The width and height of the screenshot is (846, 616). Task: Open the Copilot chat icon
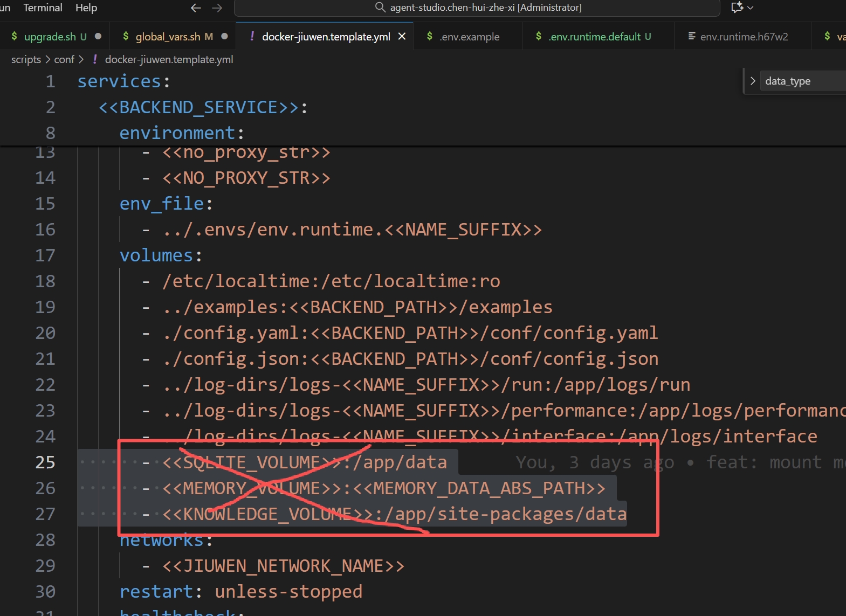[x=737, y=7]
